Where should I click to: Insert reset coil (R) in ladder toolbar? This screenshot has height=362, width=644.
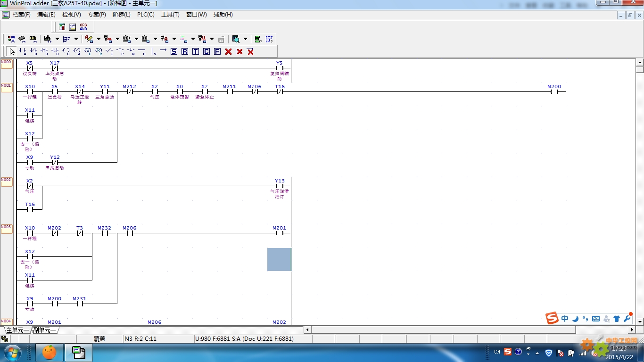point(98,51)
